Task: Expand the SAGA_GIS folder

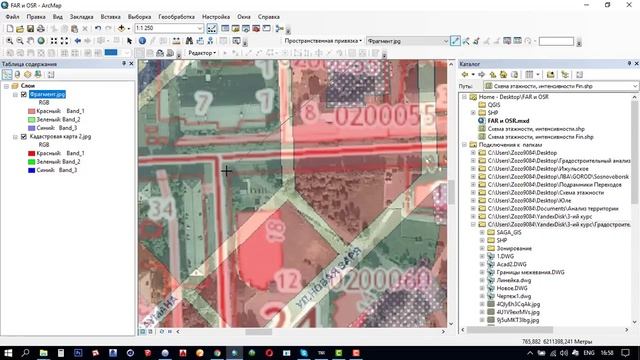Action: (x=482, y=232)
